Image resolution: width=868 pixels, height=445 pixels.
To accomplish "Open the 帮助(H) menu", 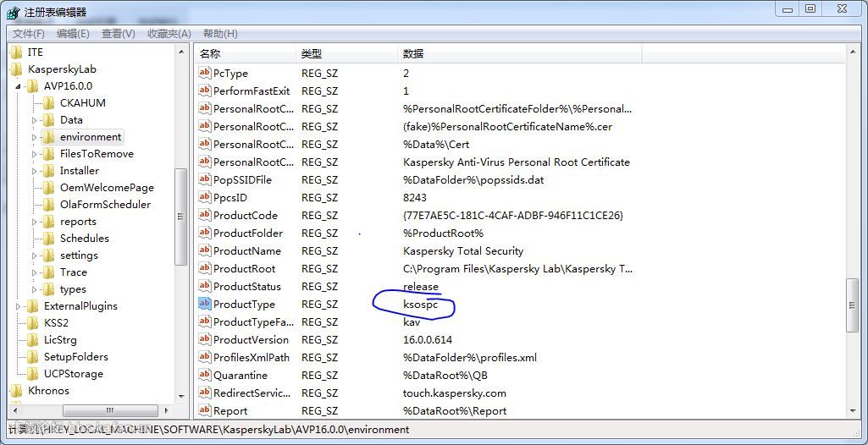I will pos(220,34).
